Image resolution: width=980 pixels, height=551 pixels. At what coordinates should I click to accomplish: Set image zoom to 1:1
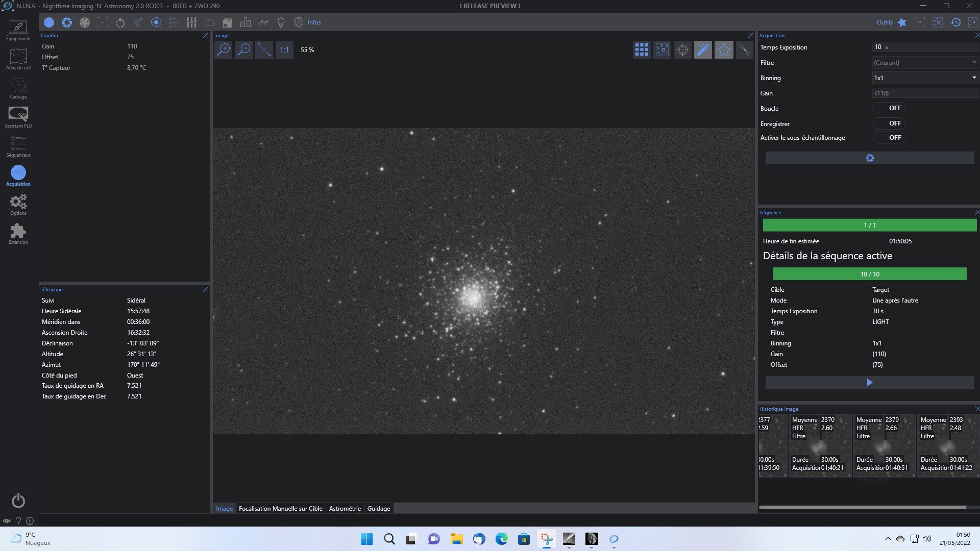point(284,49)
